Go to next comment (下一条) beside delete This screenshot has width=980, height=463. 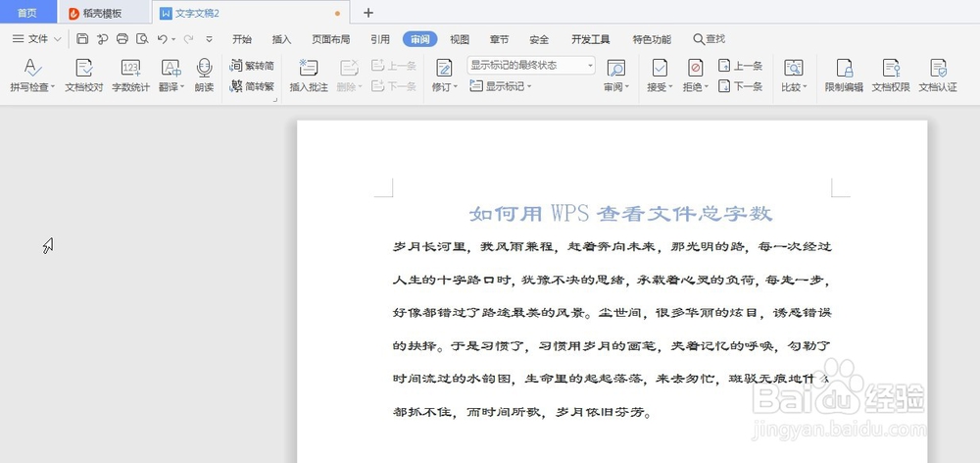coord(394,86)
